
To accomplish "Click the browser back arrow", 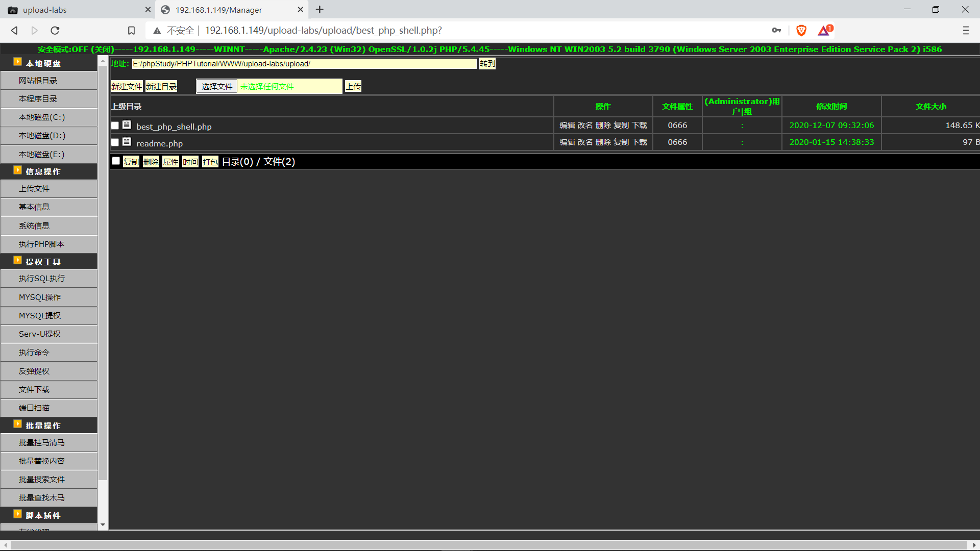I will coord(14,31).
